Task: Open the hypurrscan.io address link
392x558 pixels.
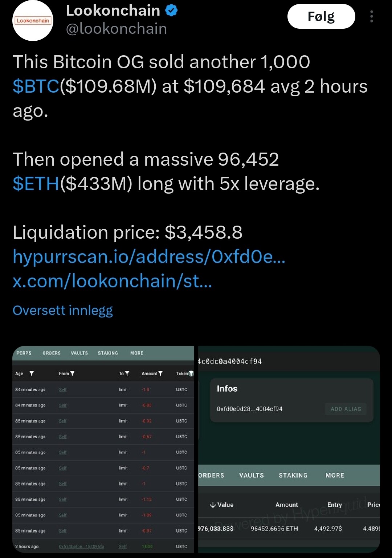Action: tap(149, 256)
